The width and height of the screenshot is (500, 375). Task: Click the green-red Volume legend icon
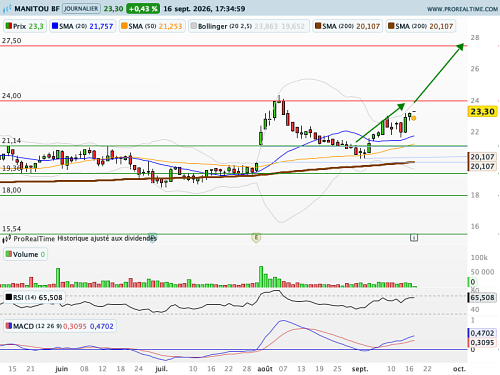[9, 254]
